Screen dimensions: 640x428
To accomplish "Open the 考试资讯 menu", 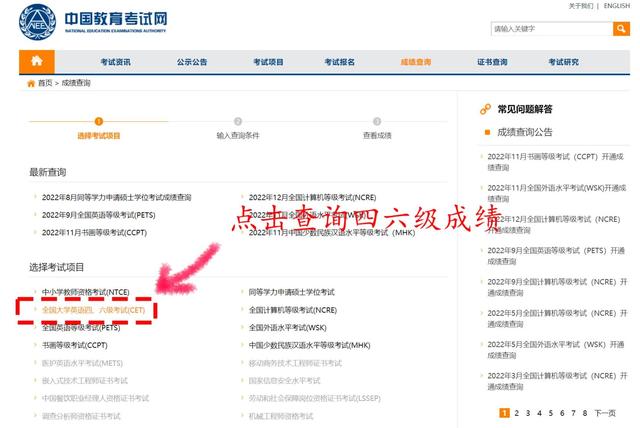I will click(x=116, y=62).
